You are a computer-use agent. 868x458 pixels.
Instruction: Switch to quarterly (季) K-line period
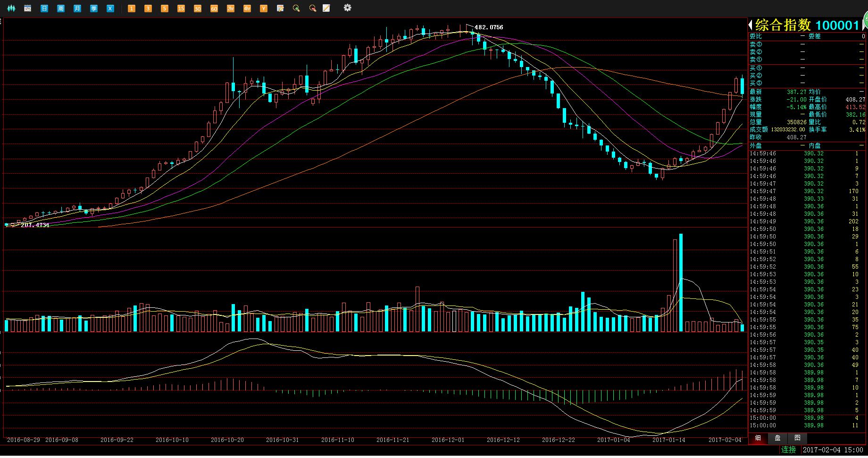pos(94,8)
